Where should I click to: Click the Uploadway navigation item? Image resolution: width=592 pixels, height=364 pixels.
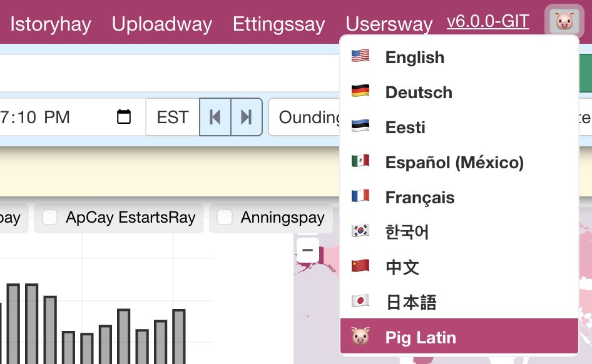[161, 24]
